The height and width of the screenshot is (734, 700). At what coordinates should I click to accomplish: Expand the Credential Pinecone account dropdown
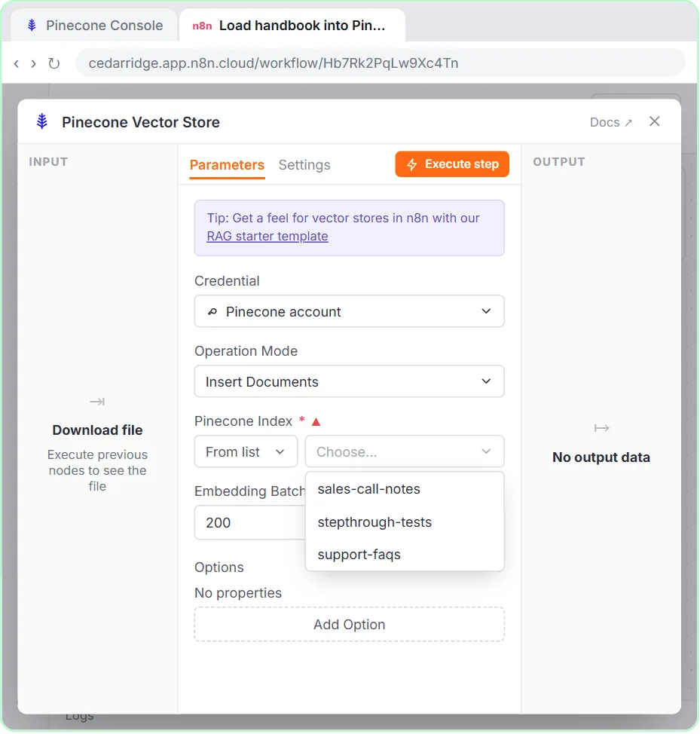[350, 311]
